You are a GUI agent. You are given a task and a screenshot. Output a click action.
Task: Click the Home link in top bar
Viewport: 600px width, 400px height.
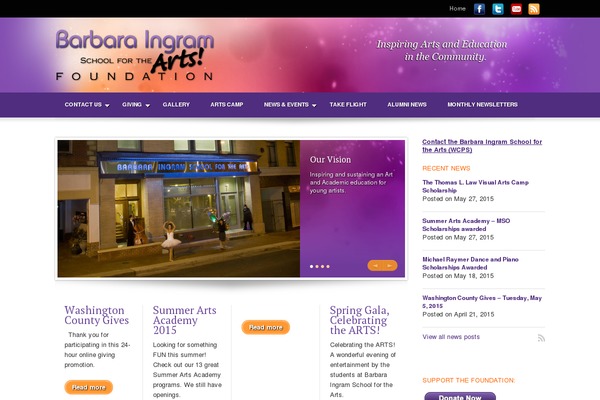(x=457, y=8)
